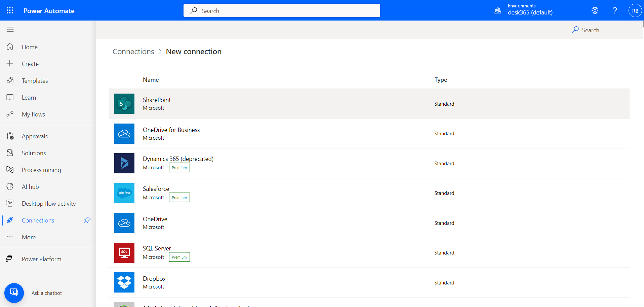Collapse the navigation sidebar with hamburger icon
Viewport: 644px width, 307px height.
pyautogui.click(x=10, y=29)
